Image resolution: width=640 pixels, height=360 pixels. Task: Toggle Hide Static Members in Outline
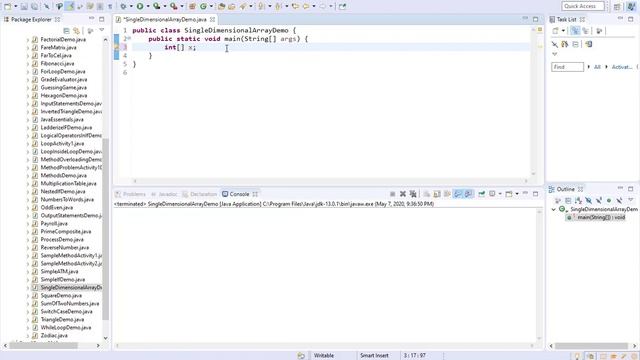pyautogui.click(x=599, y=200)
